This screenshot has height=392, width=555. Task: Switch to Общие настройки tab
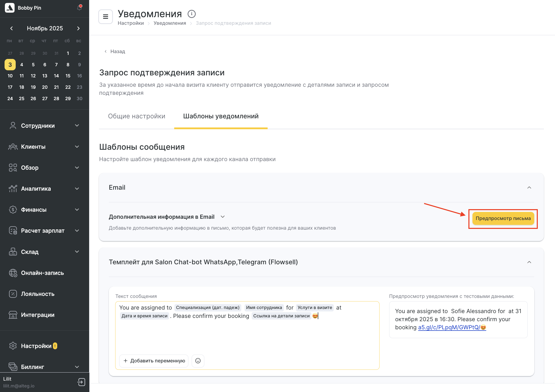coord(136,116)
